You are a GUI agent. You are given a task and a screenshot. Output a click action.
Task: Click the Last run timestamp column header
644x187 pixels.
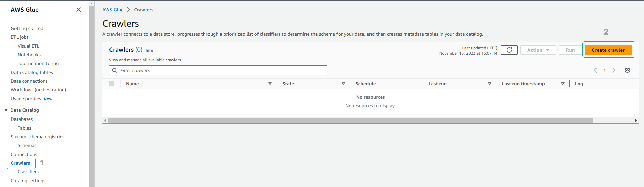[523, 84]
